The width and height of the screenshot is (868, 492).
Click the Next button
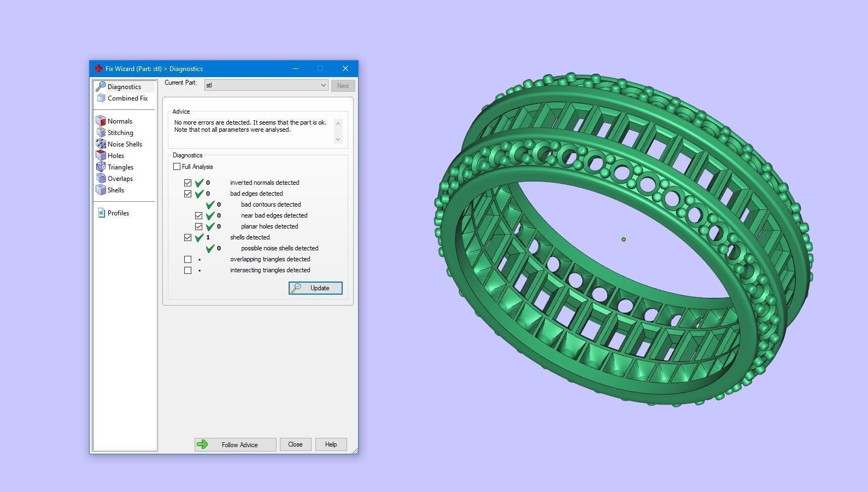point(343,86)
